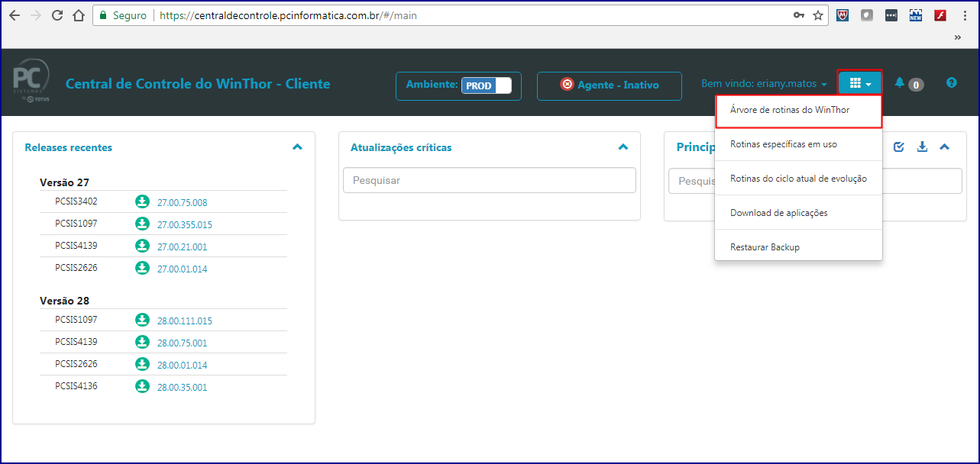Toggle the Ambiente PROD switch
Viewport: 980px width, 464px height.
(x=487, y=85)
